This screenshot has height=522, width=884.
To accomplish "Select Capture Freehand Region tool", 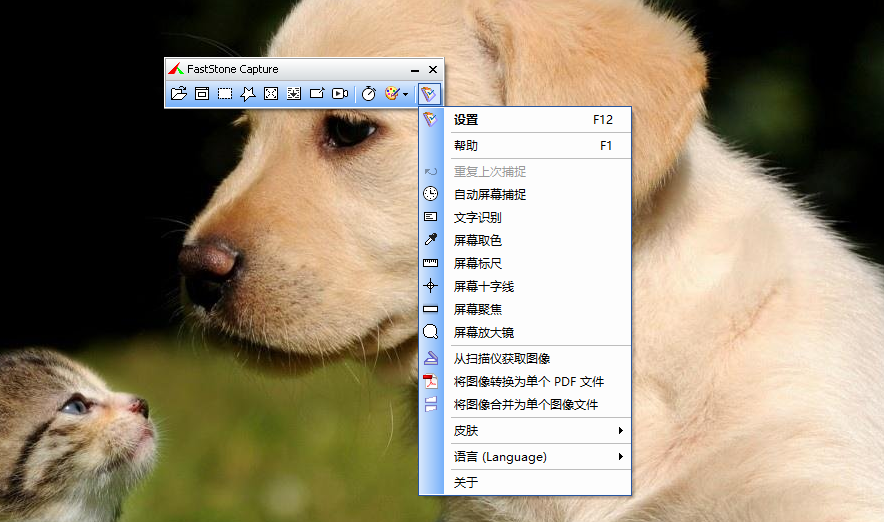I will point(247,94).
